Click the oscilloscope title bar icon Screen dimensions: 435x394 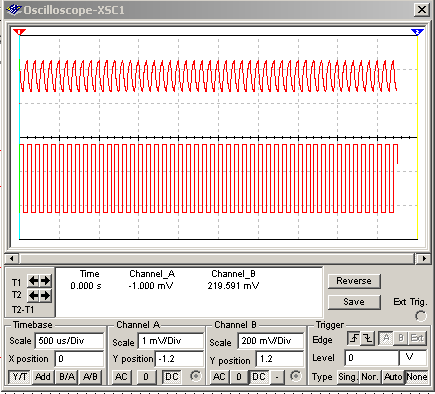(x=13, y=10)
